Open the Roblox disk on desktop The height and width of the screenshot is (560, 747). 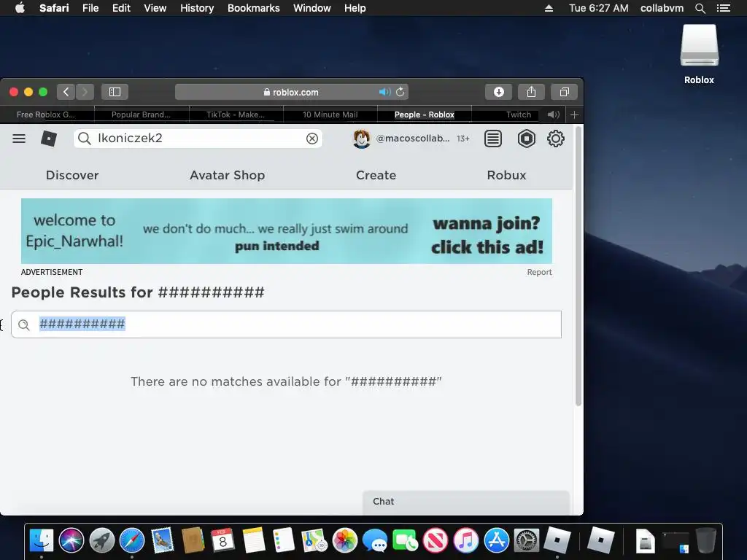click(699, 54)
